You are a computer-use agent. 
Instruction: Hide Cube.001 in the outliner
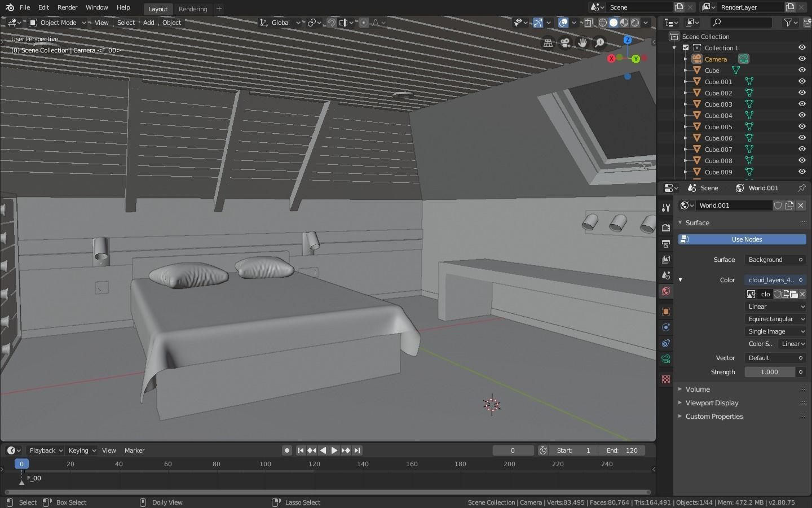(x=802, y=81)
